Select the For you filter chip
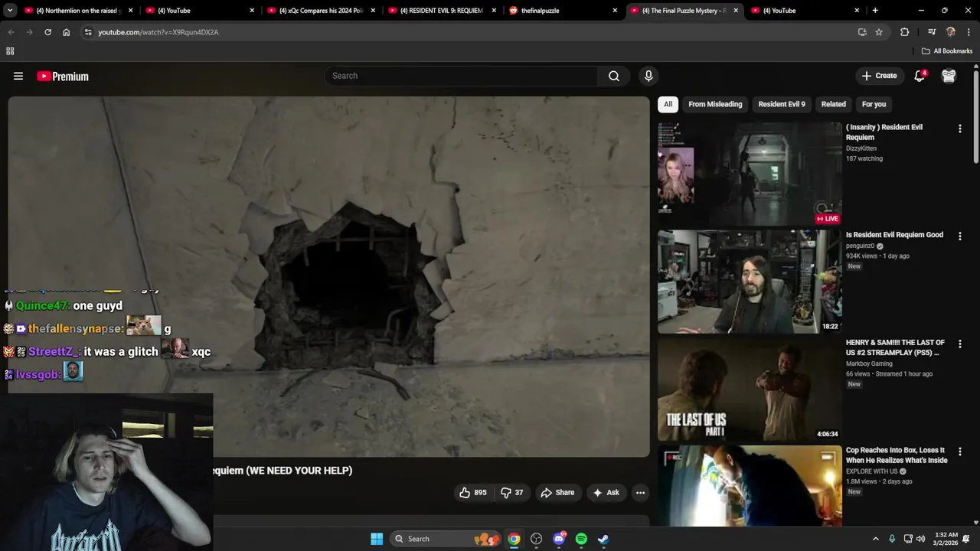The width and height of the screenshot is (980, 551). click(874, 104)
